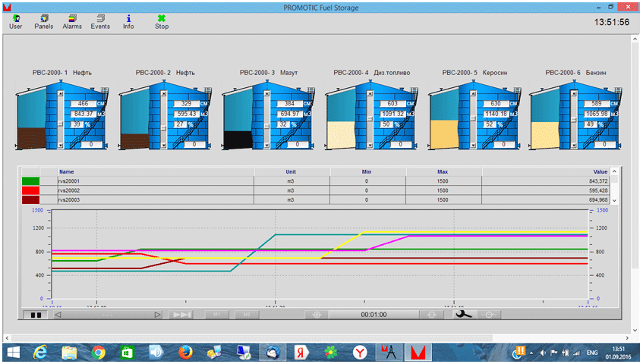This screenshot has width=643, height=364.
Task: Pause the trend with the pause button
Action: click(x=33, y=314)
